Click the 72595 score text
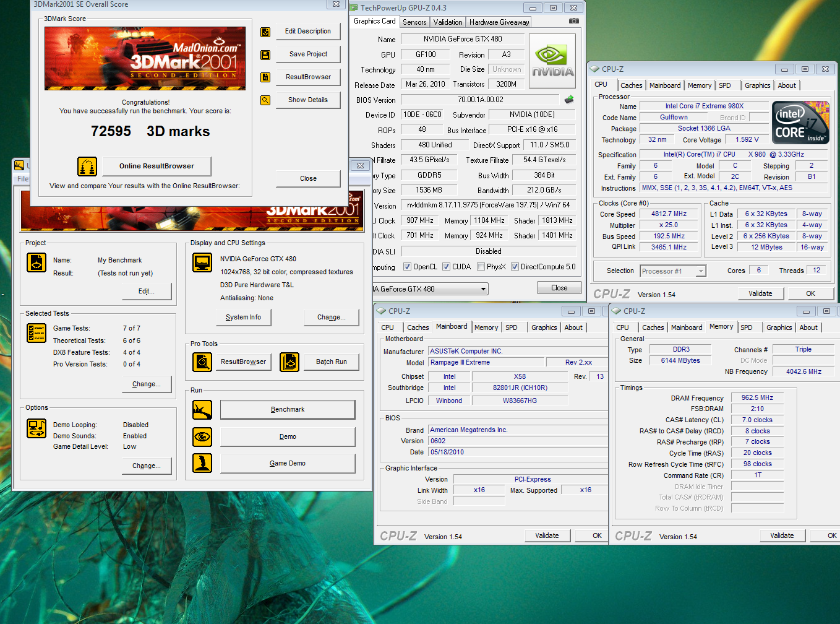 click(111, 131)
